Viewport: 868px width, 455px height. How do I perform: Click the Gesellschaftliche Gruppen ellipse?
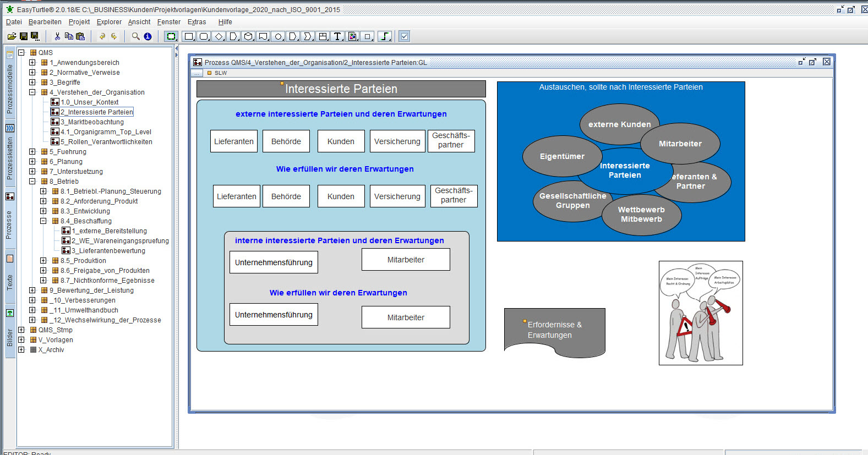click(x=572, y=201)
